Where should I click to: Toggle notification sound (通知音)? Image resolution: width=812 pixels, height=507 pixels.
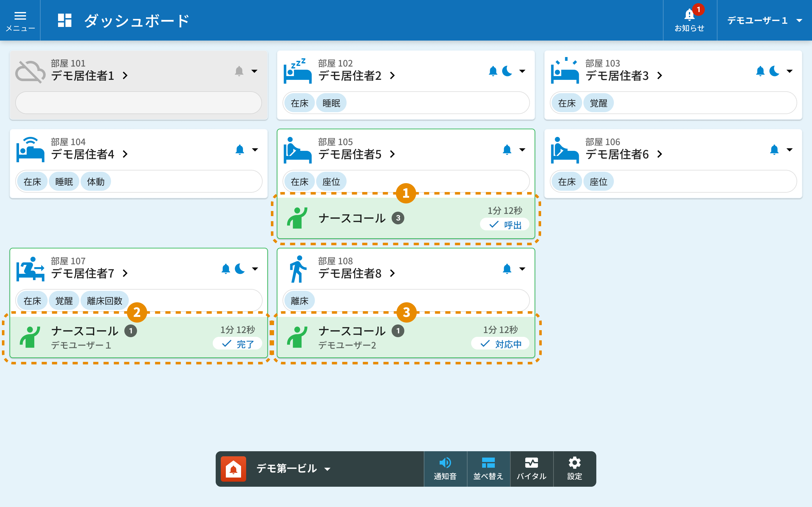(x=445, y=469)
